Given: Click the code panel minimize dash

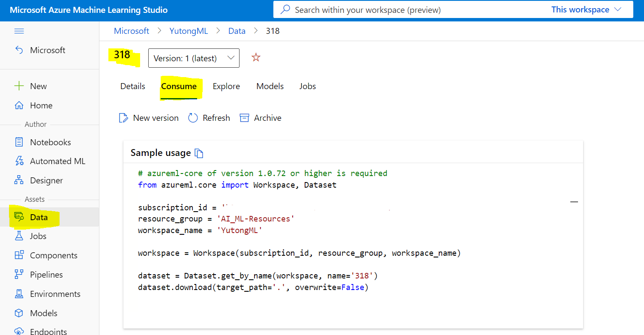Looking at the screenshot, I should point(574,201).
